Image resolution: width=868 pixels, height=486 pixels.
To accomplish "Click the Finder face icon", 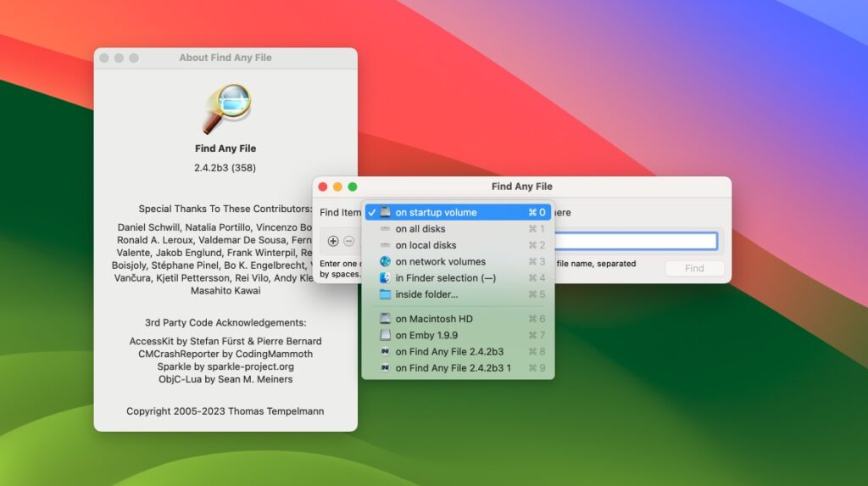I will tap(385, 277).
